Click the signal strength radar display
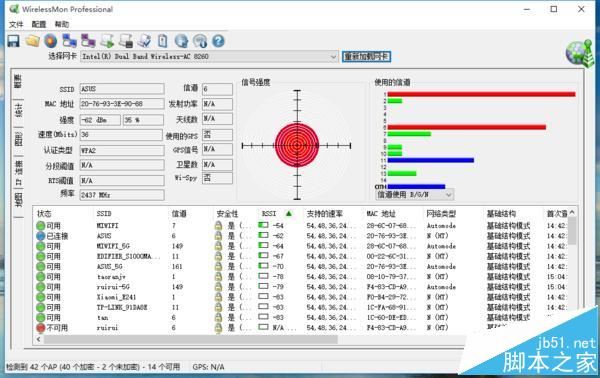This screenshot has width=600, height=378. tap(297, 145)
